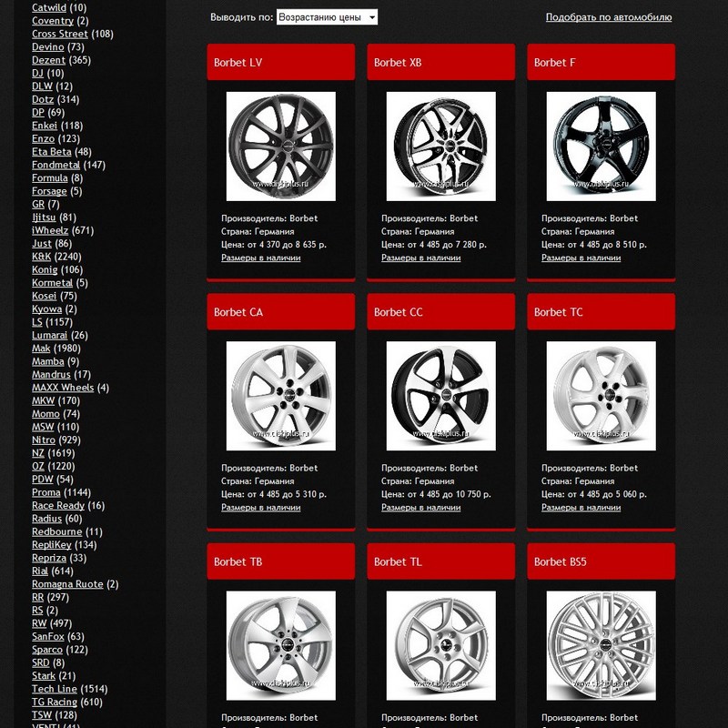Open the Borbet XB title header

[x=441, y=62]
